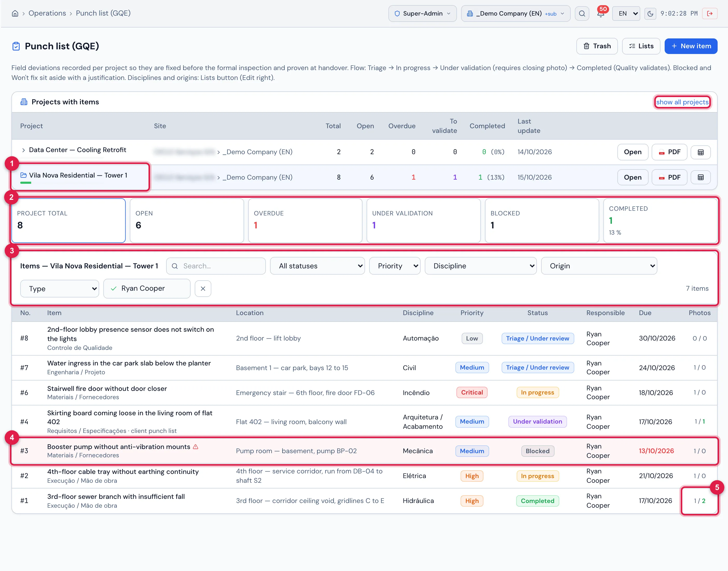Open the EN language dropdown

tap(626, 13)
